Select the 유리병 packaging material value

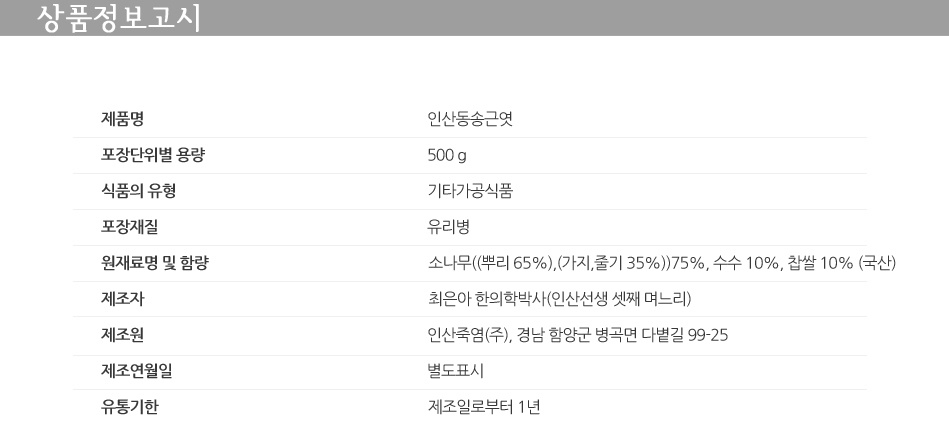point(448,227)
